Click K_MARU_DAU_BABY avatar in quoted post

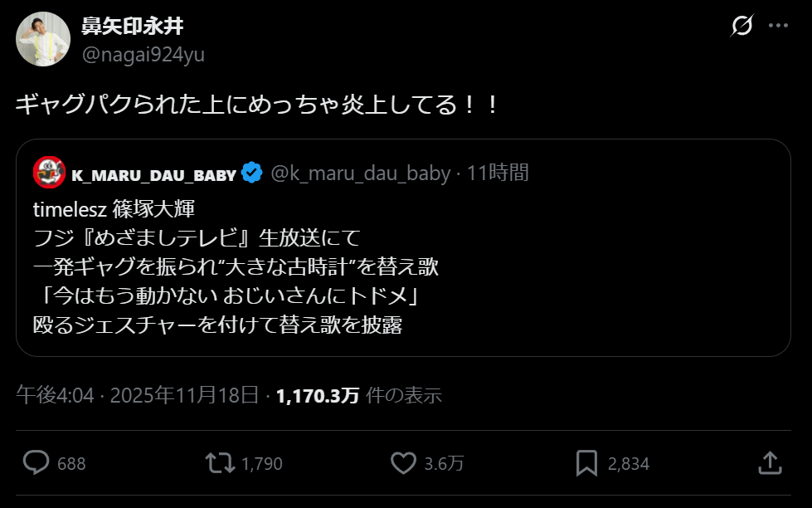pyautogui.click(x=49, y=173)
